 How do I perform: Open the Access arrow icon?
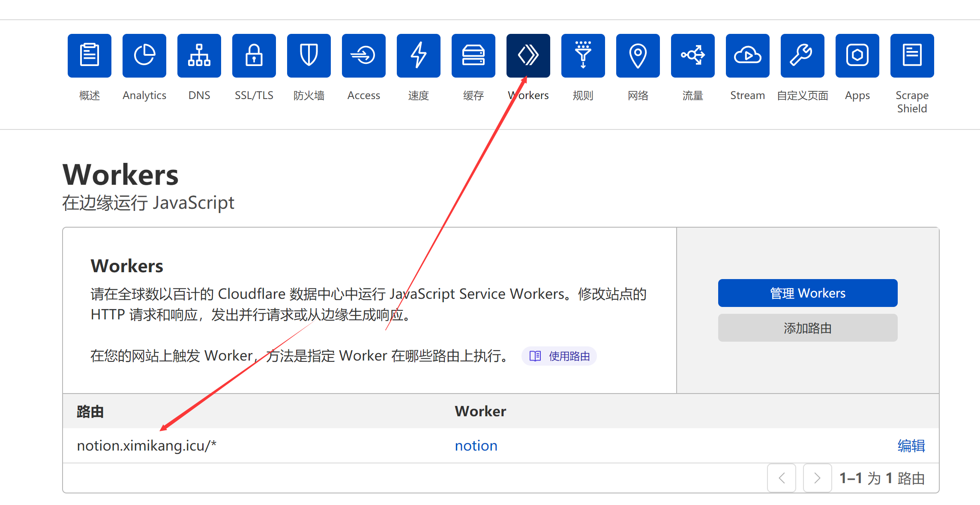pos(364,56)
